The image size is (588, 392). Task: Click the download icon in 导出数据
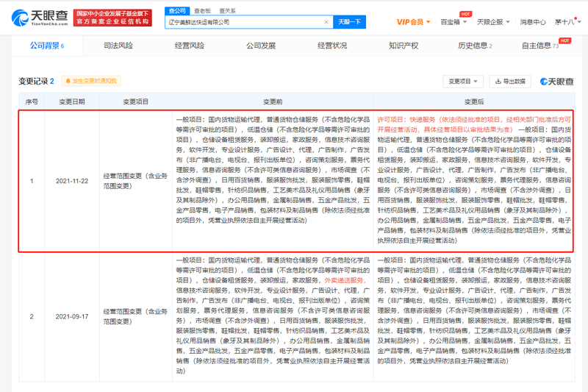[x=498, y=82]
